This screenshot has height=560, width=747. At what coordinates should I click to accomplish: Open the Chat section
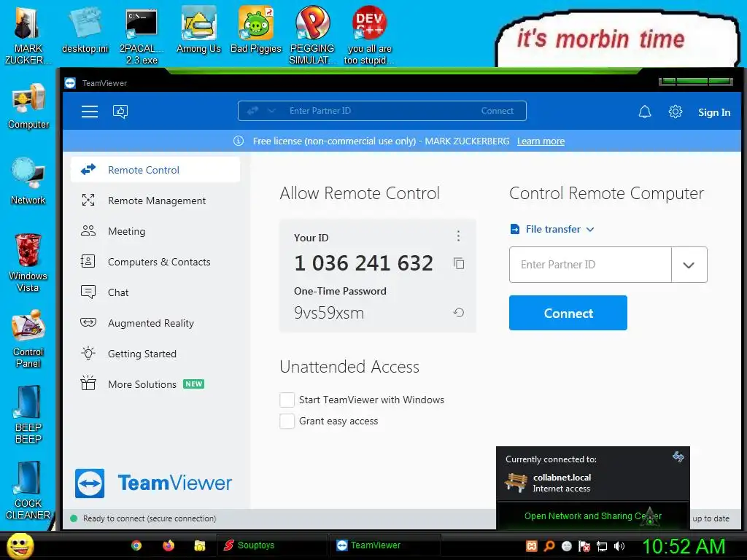155,292
